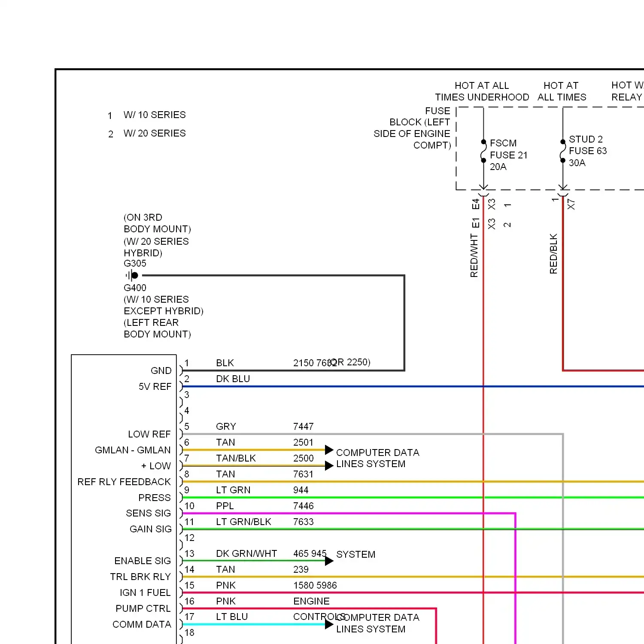Select the DK BLU wire color label

pyautogui.click(x=233, y=379)
